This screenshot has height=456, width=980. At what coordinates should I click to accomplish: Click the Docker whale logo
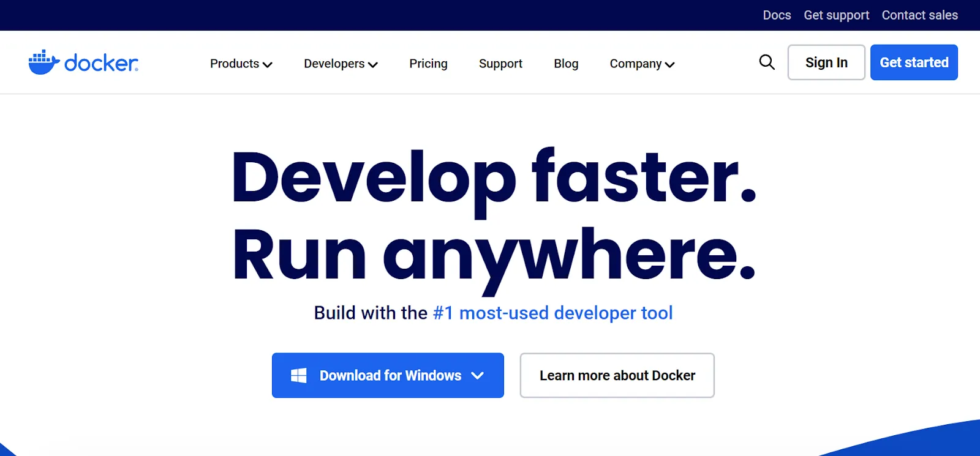tap(83, 62)
